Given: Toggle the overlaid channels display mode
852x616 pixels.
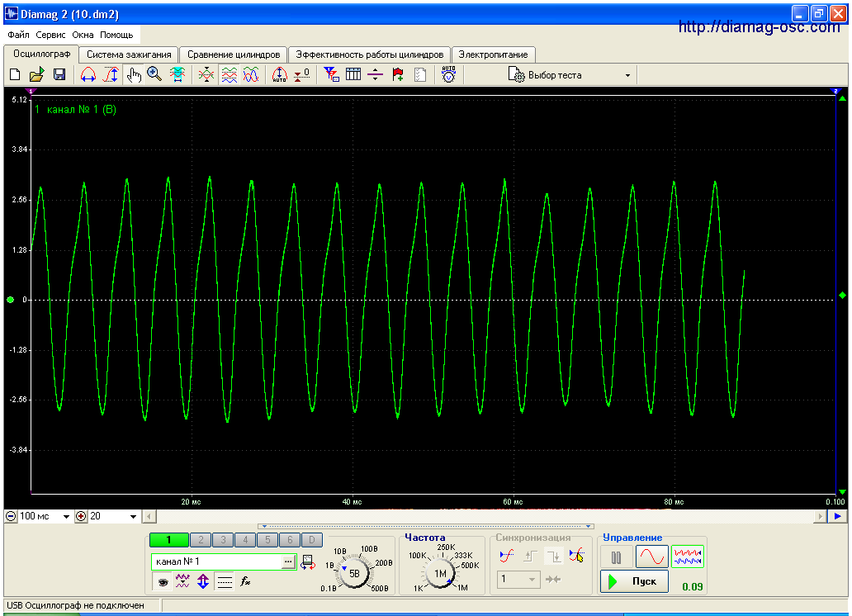Looking at the screenshot, I should tap(251, 75).
